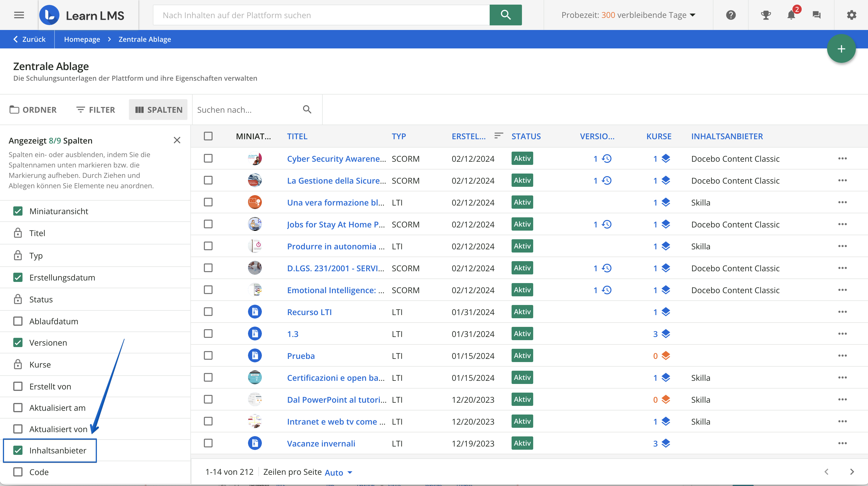The height and width of the screenshot is (486, 868).
Task: Open three-dot menu for Prueba row
Action: click(842, 355)
